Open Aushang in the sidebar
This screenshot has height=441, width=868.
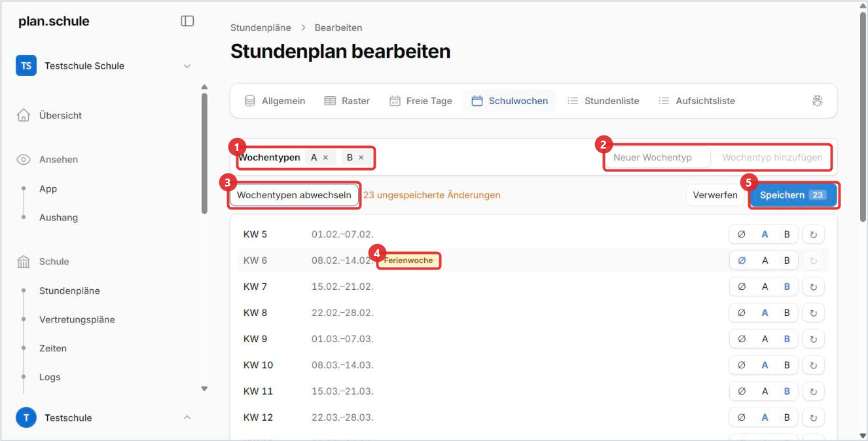58,217
